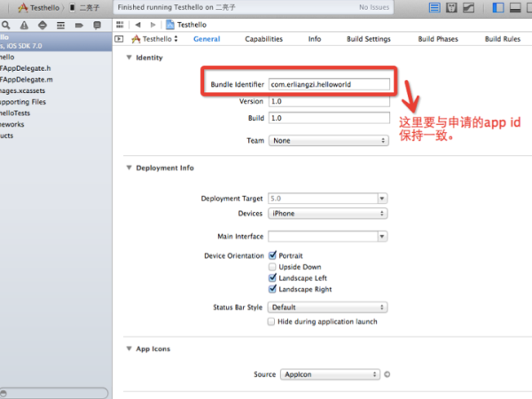
Task: Click the arrow icon next to AppIcon source
Action: click(387, 374)
